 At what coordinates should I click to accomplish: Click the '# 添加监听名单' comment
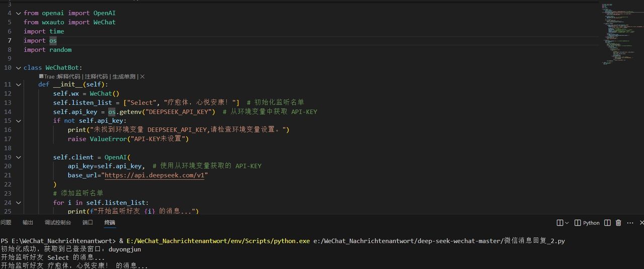[x=78, y=193]
